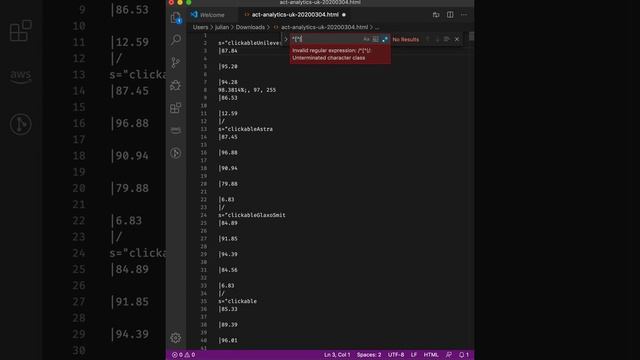
Task: Close the find widget
Action: point(457,39)
